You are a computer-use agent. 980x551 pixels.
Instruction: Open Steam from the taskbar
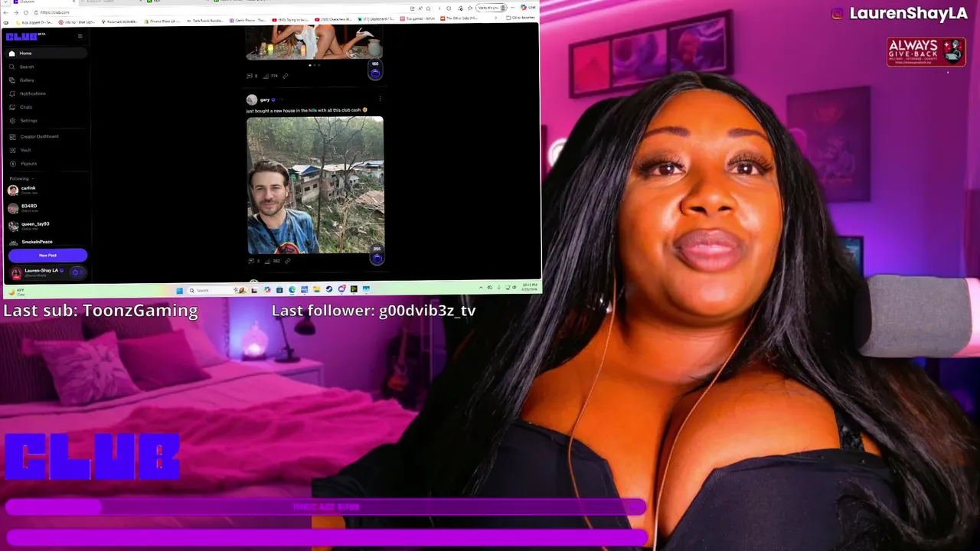point(329,290)
